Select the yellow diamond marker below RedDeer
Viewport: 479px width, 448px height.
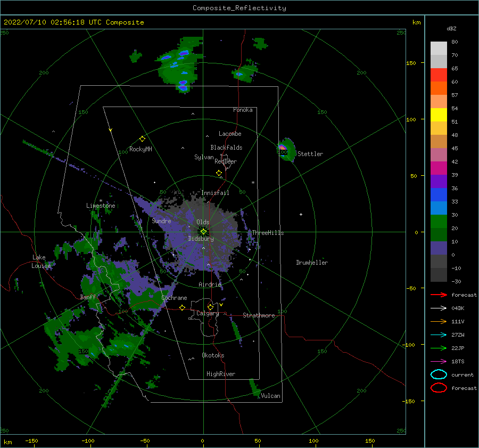pyautogui.click(x=219, y=173)
